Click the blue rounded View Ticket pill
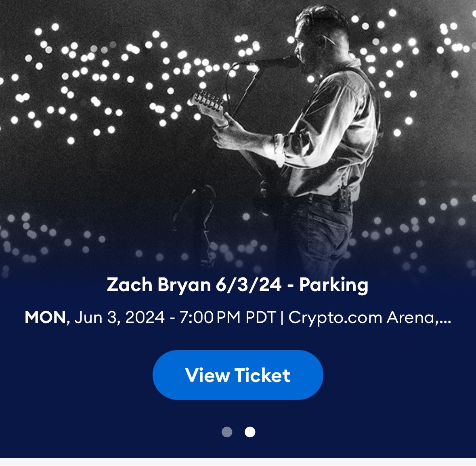The height and width of the screenshot is (466, 476). (238, 375)
